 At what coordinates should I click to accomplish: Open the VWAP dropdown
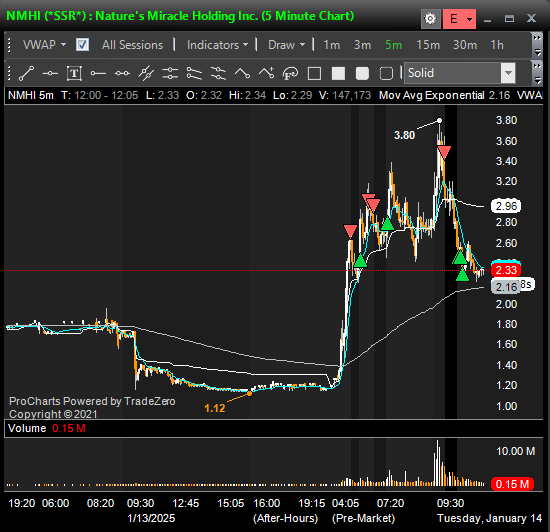coord(44,45)
